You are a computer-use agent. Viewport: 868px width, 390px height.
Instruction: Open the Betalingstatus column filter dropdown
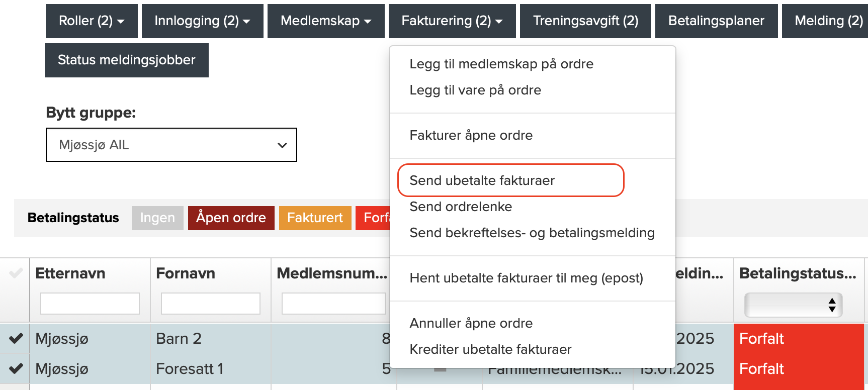pos(794,305)
